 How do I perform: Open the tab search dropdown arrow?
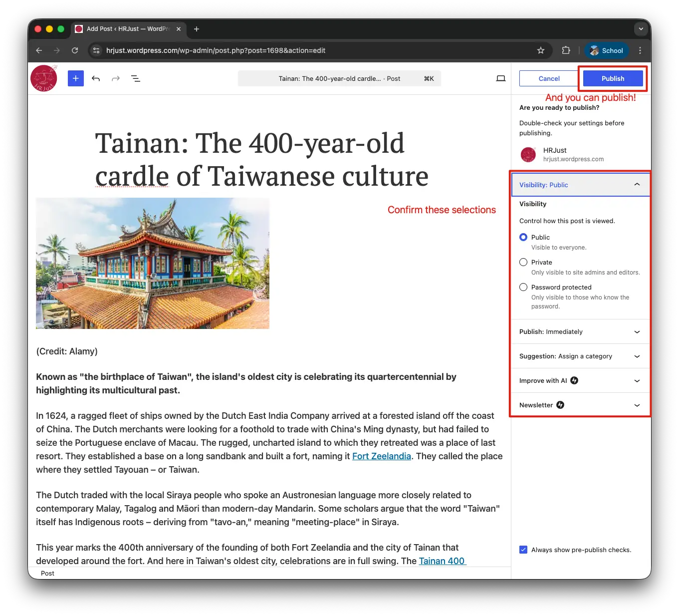tap(641, 29)
